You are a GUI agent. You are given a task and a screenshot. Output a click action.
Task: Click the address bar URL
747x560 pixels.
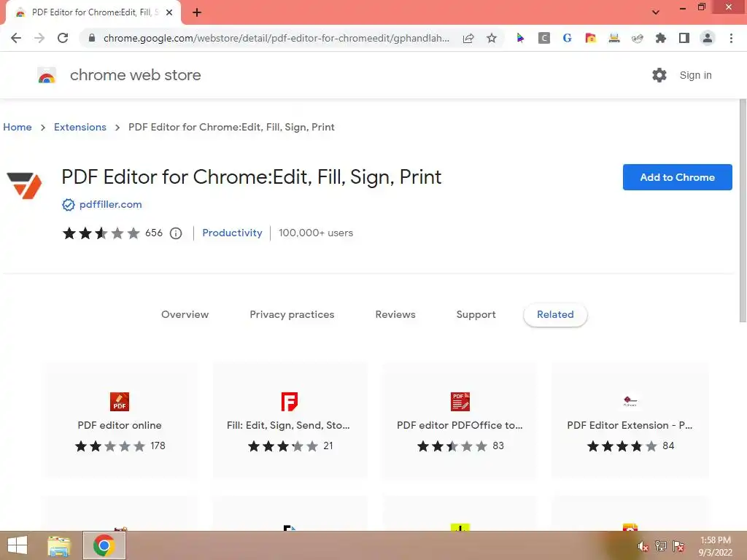click(x=276, y=38)
